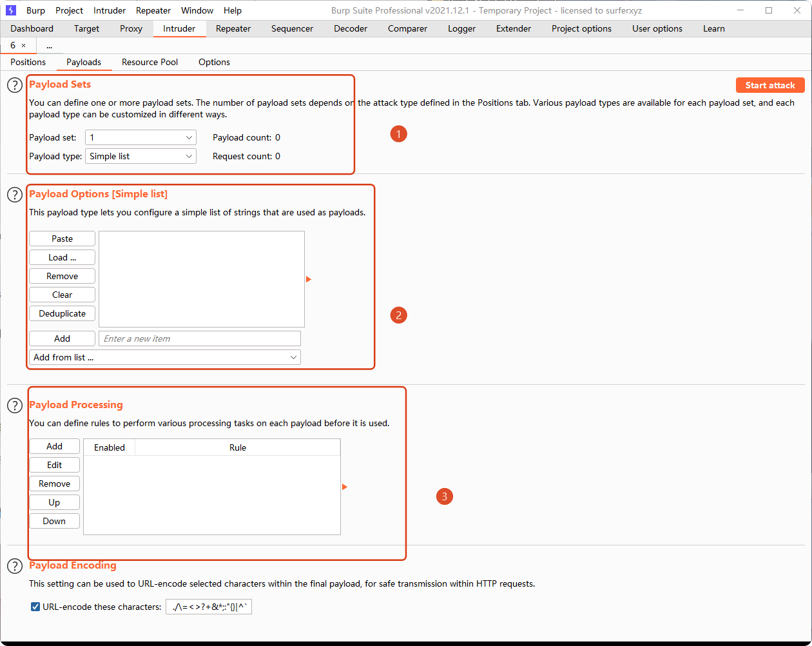Switch to the Target tab

click(86, 28)
